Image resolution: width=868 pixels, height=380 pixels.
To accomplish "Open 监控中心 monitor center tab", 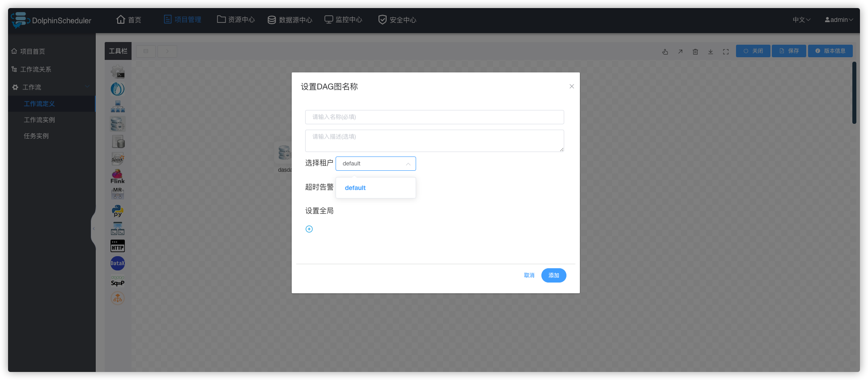I will [x=344, y=20].
